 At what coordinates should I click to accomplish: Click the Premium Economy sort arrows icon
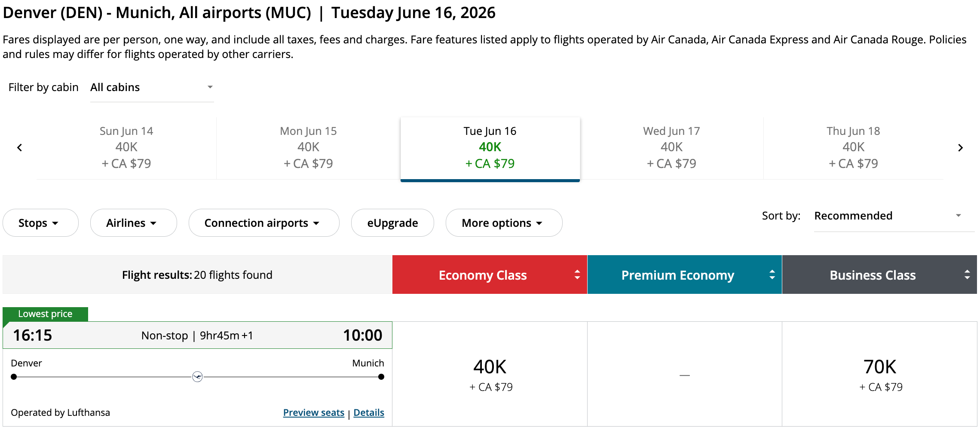pyautogui.click(x=772, y=275)
